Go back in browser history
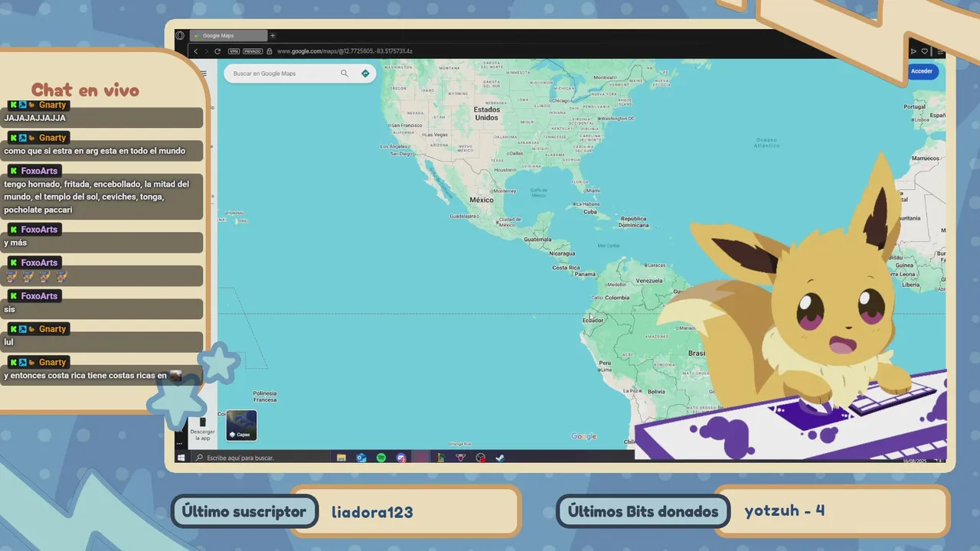Image resolution: width=980 pixels, height=551 pixels. click(x=196, y=51)
